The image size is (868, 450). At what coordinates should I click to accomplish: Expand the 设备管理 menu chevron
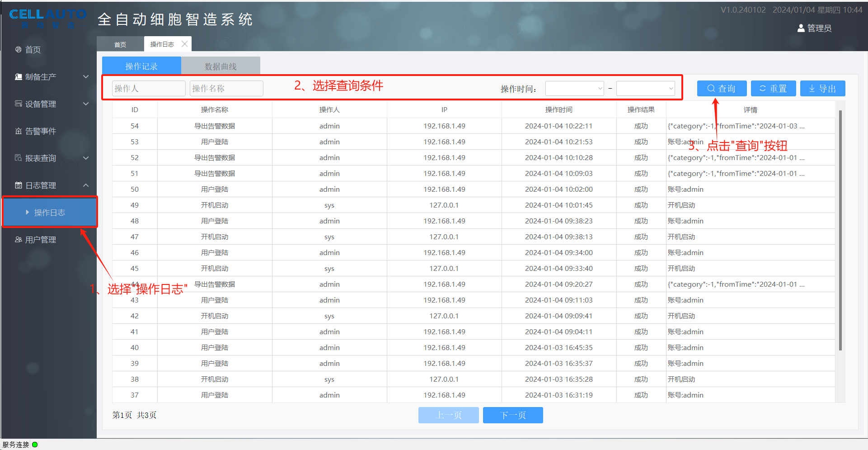tap(86, 104)
